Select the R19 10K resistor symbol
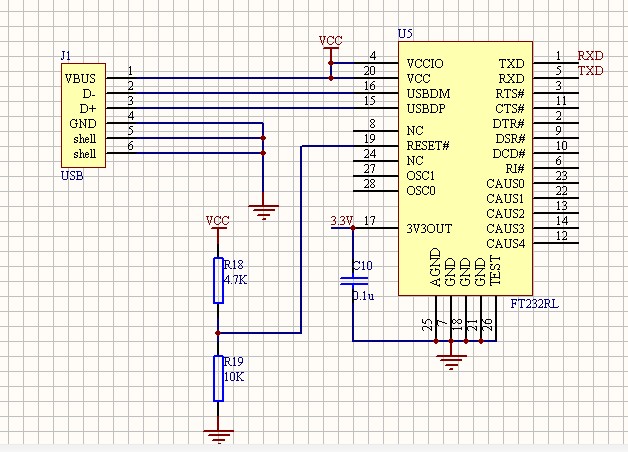 [217, 377]
